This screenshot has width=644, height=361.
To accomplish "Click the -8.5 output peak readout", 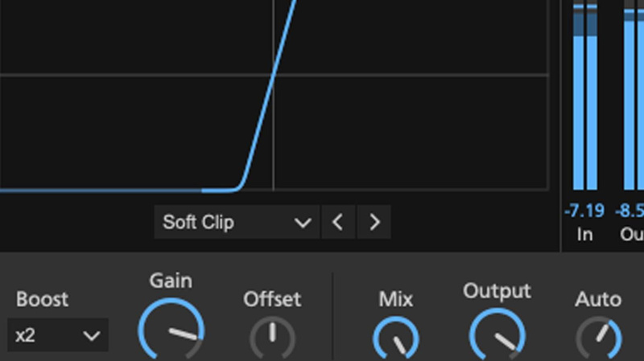I will [630, 211].
